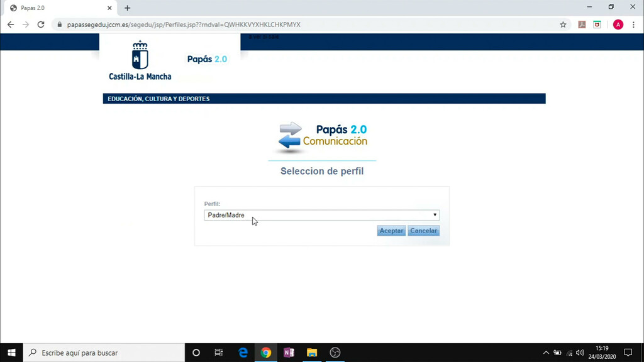Show hidden system tray icons chevron
The width and height of the screenshot is (644, 362).
click(546, 353)
